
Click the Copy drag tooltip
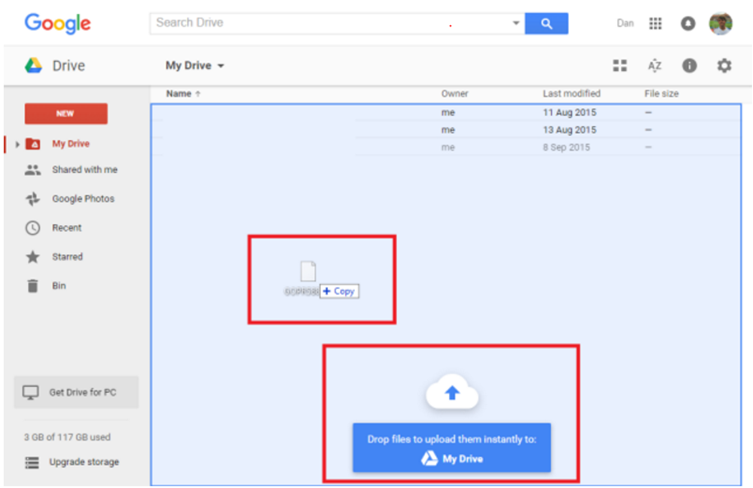340,291
